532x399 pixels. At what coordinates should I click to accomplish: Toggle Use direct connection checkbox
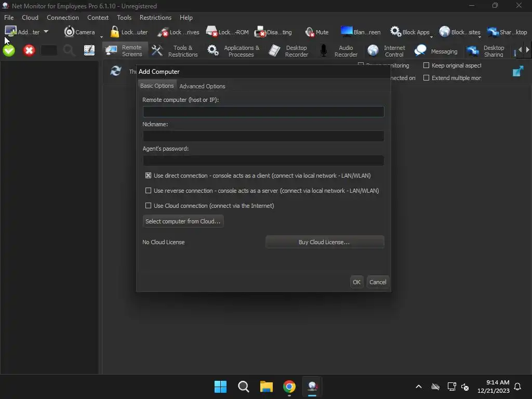point(148,176)
